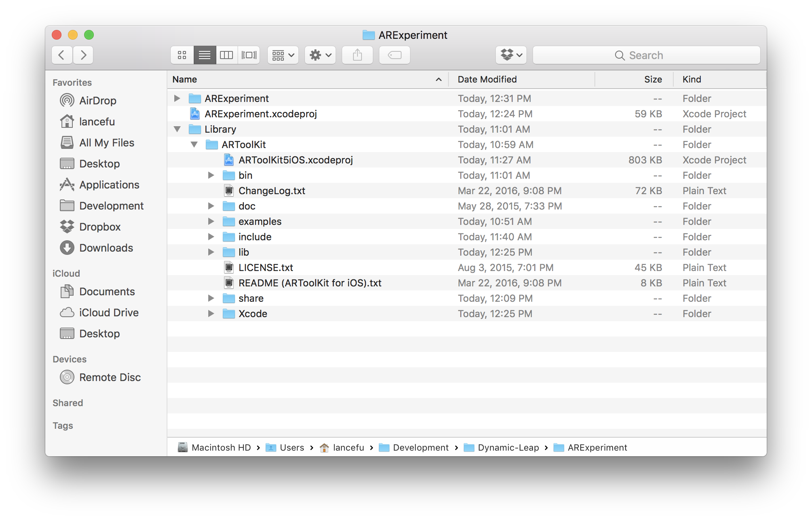The width and height of the screenshot is (812, 521).
Task: Go back with the left arrow button
Action: tap(62, 55)
